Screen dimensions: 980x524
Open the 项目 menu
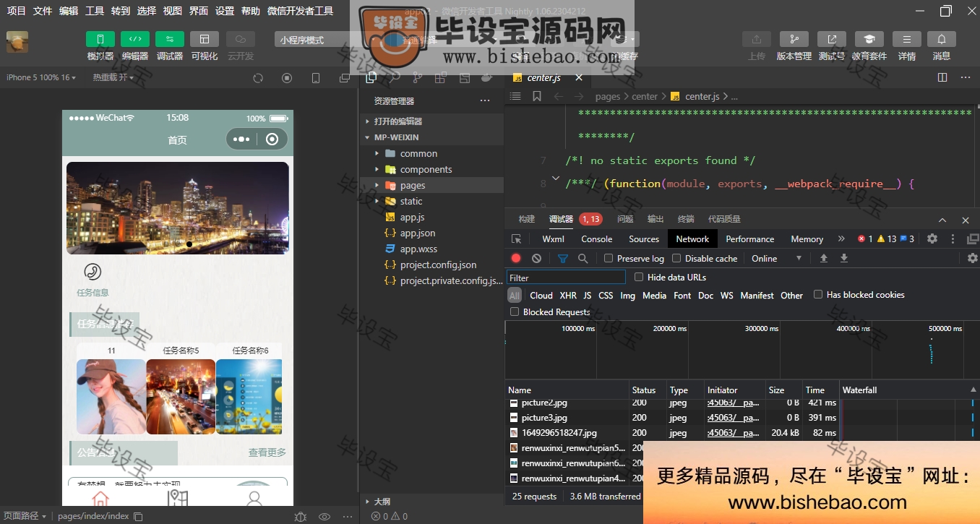pyautogui.click(x=16, y=11)
